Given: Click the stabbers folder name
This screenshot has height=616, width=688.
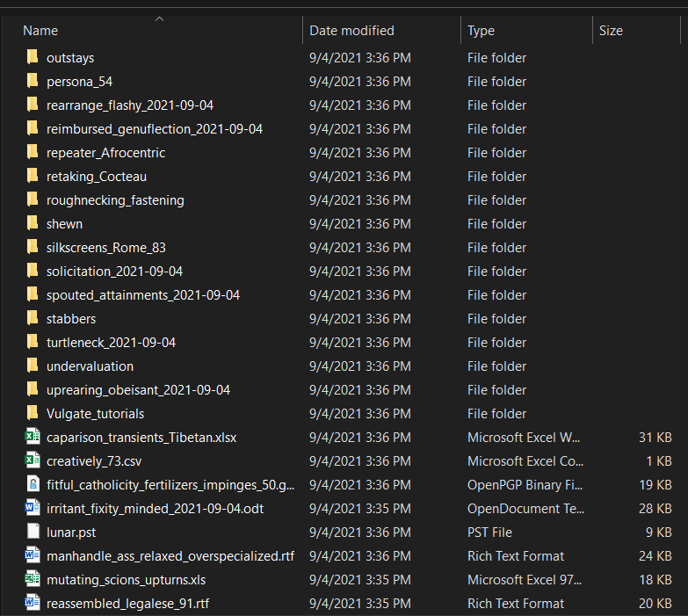Looking at the screenshot, I should 71,318.
